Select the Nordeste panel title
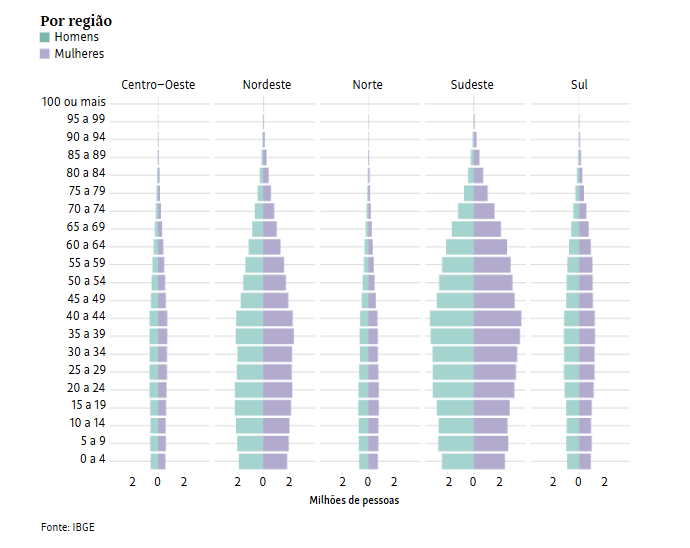This screenshot has height=548, width=690. [x=267, y=85]
